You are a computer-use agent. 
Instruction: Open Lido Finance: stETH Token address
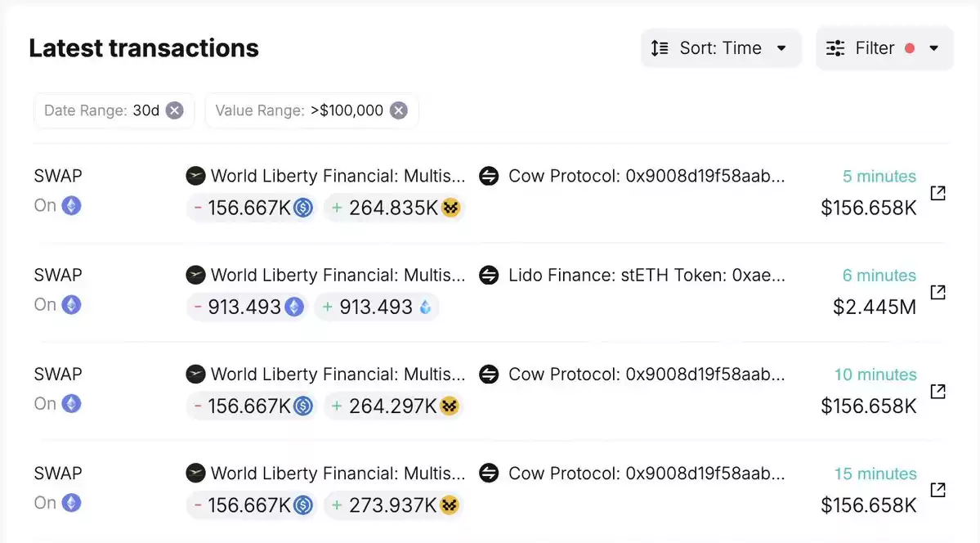647,275
